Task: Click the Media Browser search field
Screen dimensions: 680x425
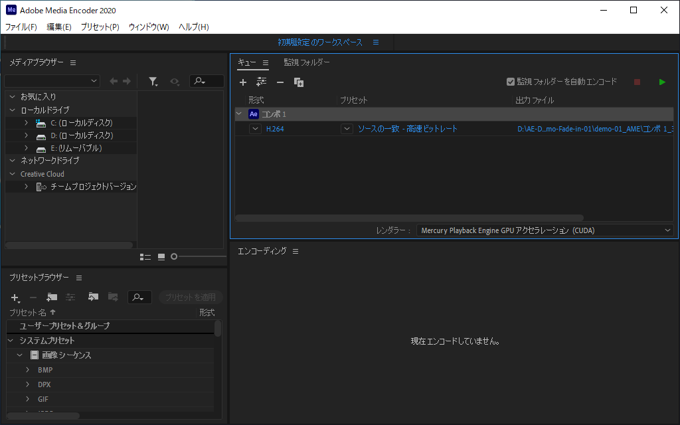Action: (207, 81)
